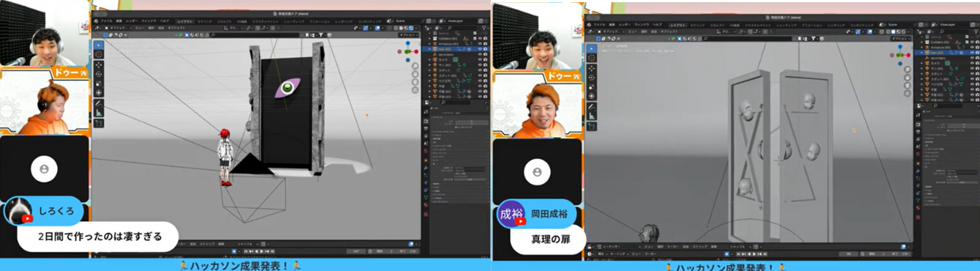Select the Move tool in left Blender window
Screen dimensions: 980x271
point(98,64)
